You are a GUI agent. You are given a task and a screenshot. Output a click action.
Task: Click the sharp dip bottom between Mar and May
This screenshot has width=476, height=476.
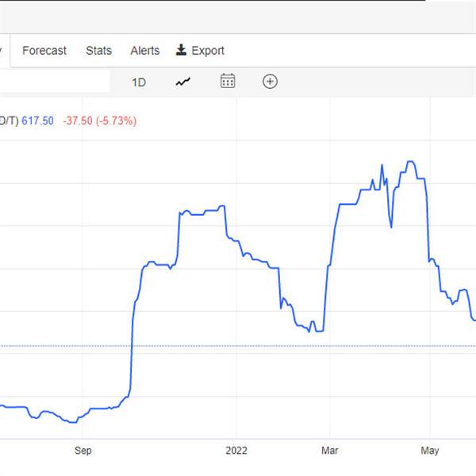pos(391,227)
